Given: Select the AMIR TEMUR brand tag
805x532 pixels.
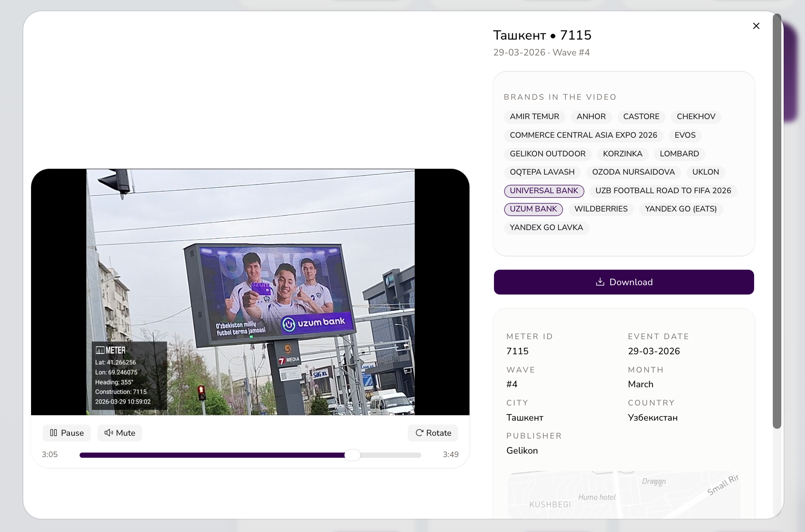Looking at the screenshot, I should pos(534,117).
